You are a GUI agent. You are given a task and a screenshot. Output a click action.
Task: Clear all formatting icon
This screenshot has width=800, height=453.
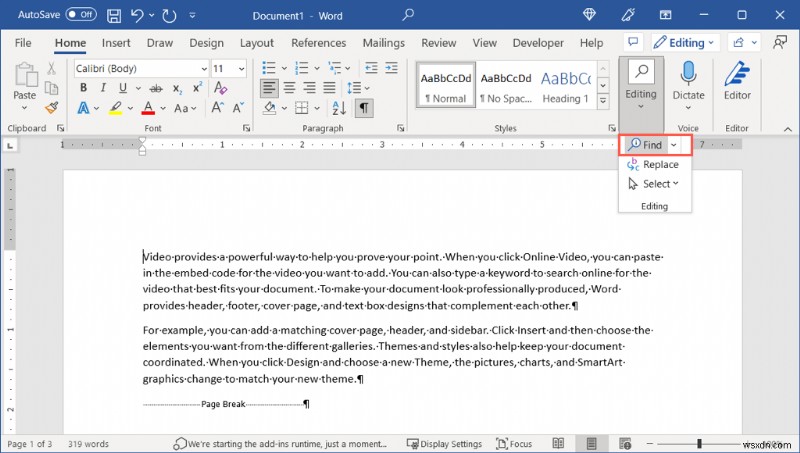[220, 88]
